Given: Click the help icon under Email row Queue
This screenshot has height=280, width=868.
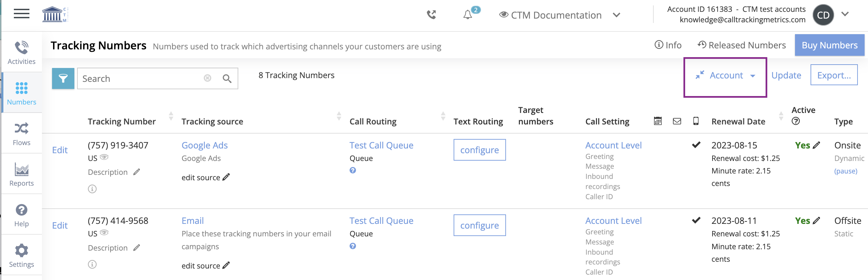Looking at the screenshot, I should click(353, 246).
